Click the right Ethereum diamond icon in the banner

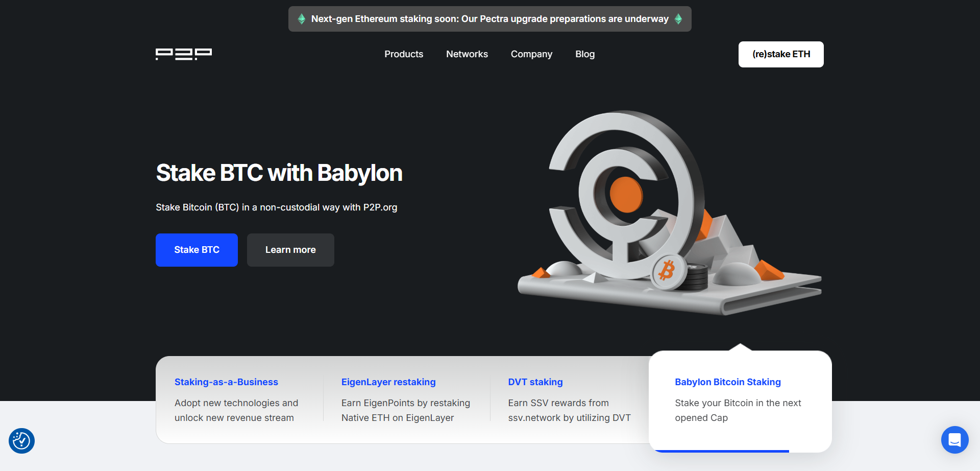(x=678, y=19)
